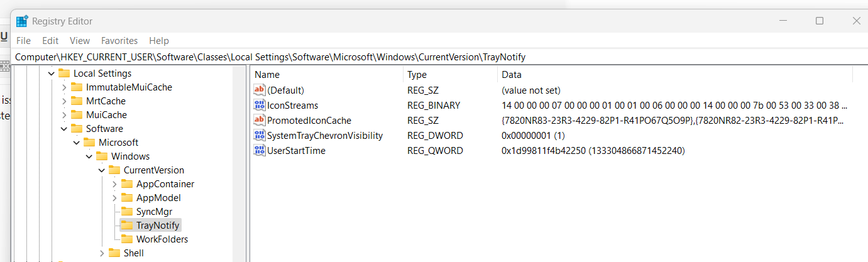The width and height of the screenshot is (868, 262).
Task: Click the QWORD icon beside UserStartTime
Action: (x=259, y=151)
